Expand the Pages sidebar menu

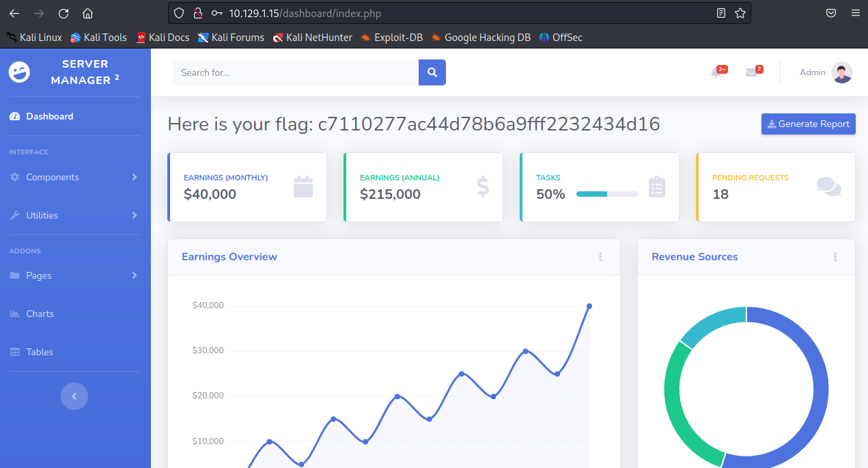click(x=74, y=275)
